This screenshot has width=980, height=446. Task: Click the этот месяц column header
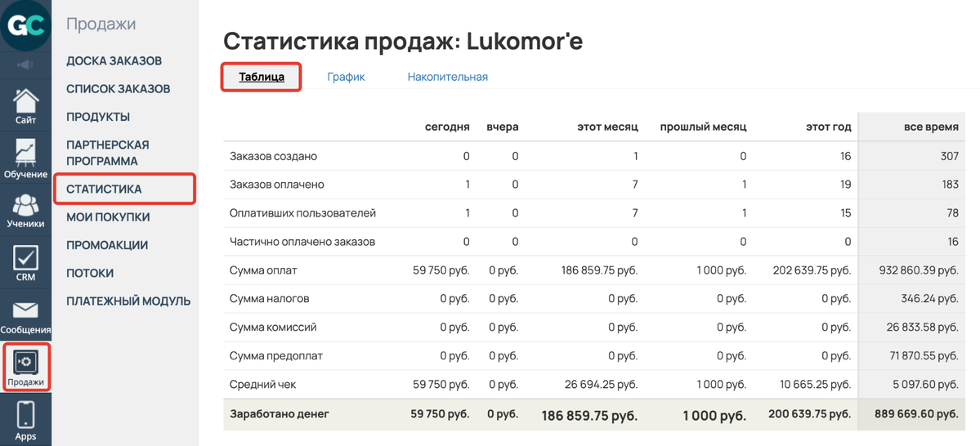607,127
